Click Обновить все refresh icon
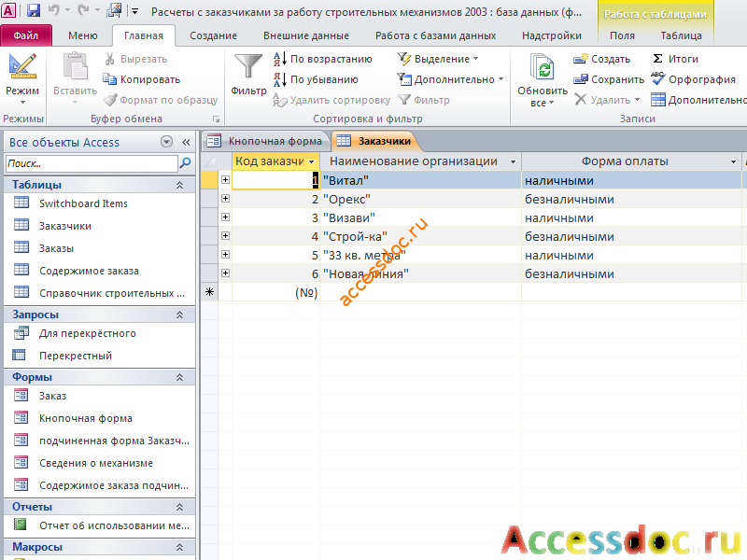This screenshot has width=747, height=560. (543, 66)
